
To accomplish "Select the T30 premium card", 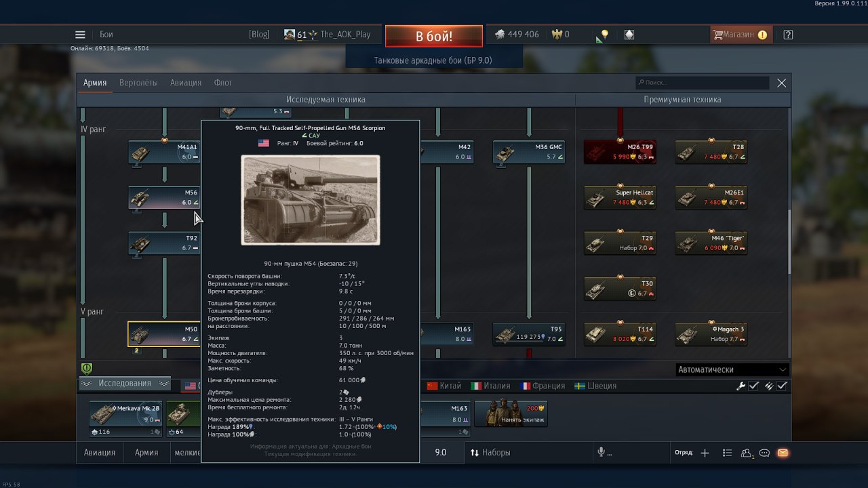I will click(x=620, y=289).
